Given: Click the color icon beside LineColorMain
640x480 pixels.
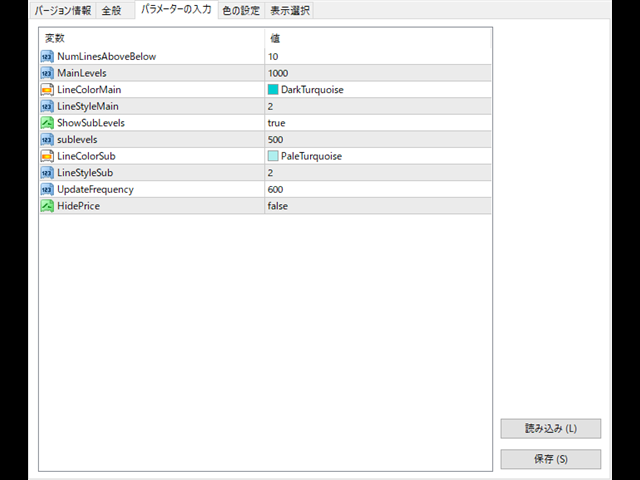Looking at the screenshot, I should pyautogui.click(x=47, y=89).
